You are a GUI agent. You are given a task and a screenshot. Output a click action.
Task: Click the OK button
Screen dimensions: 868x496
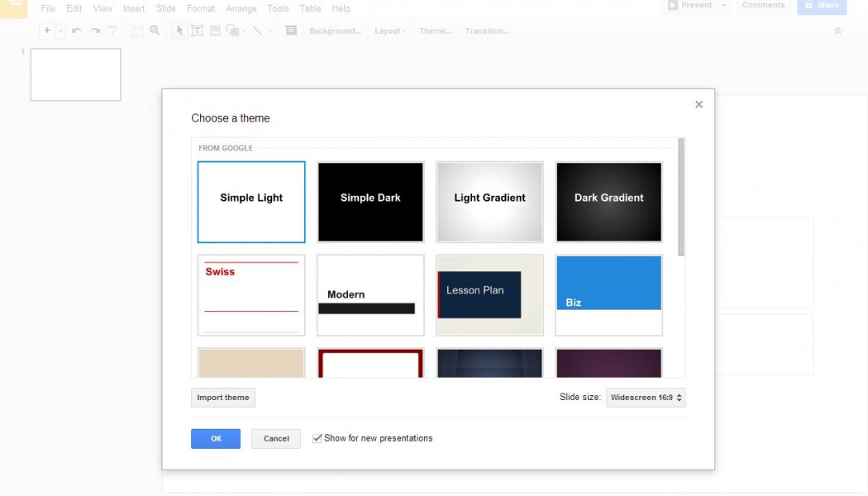point(216,439)
